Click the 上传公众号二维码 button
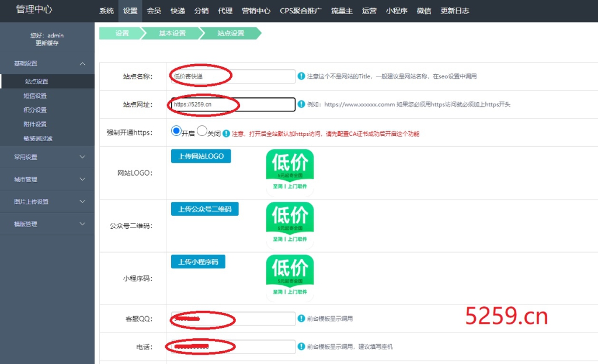 (205, 209)
